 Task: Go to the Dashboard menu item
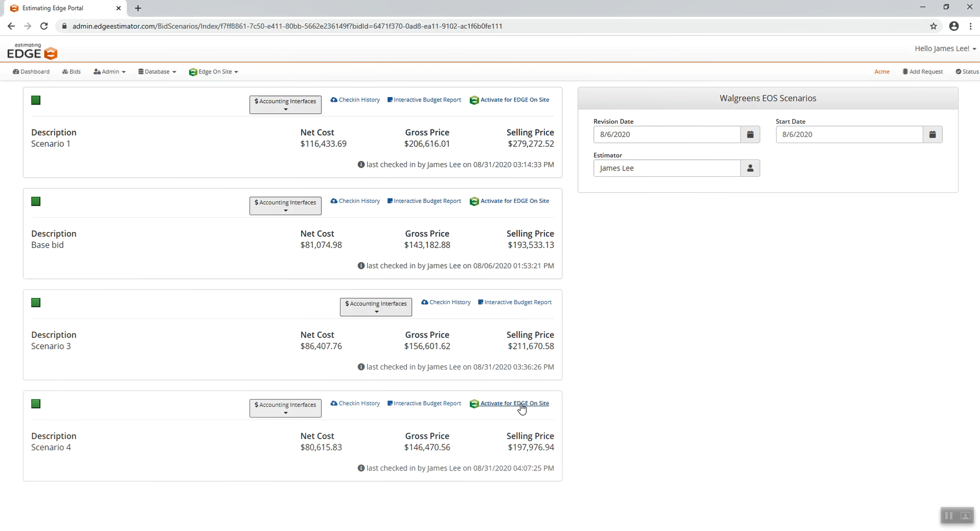tap(31, 72)
